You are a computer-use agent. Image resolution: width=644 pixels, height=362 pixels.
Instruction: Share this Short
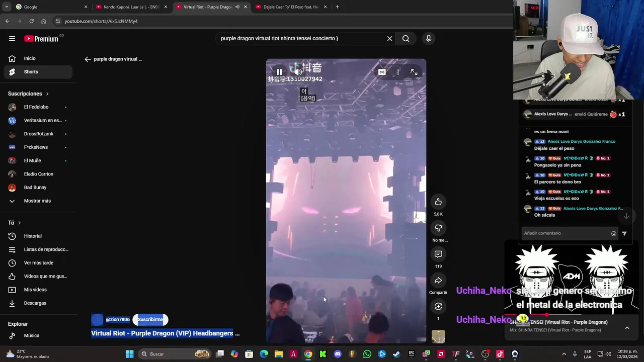438,280
